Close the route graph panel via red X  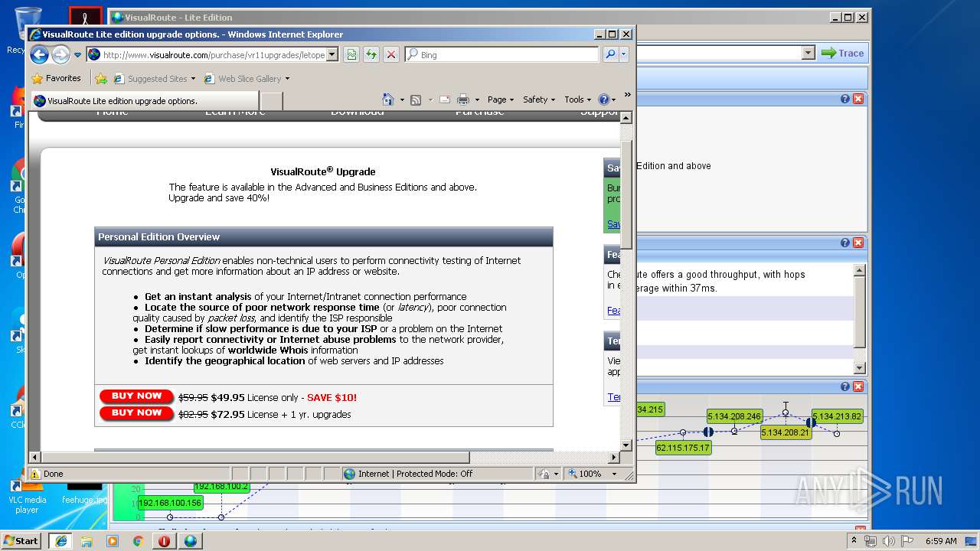pyautogui.click(x=858, y=386)
